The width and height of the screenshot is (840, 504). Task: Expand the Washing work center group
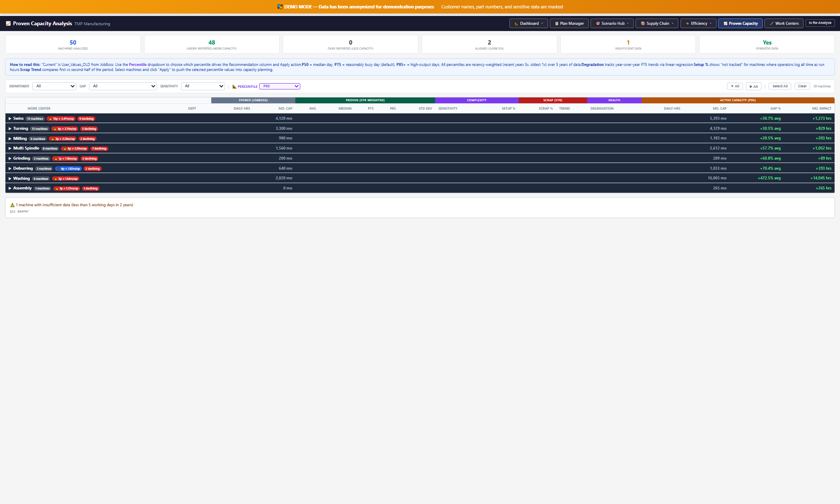coord(10,178)
